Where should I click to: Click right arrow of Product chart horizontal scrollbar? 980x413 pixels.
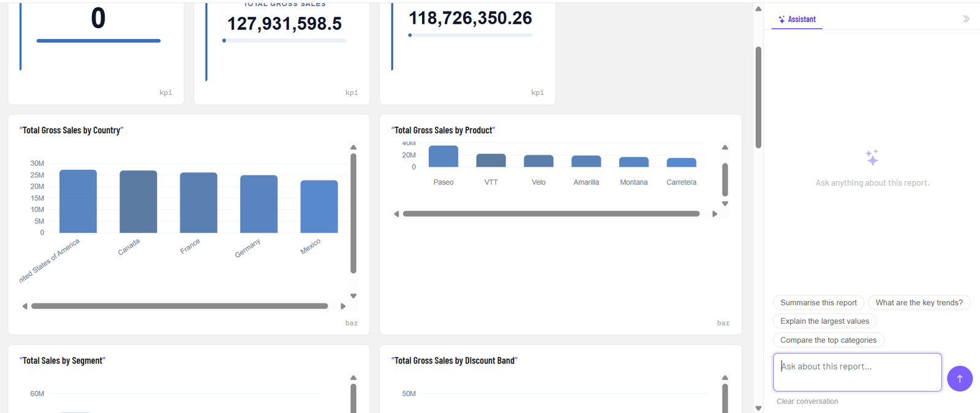(715, 214)
